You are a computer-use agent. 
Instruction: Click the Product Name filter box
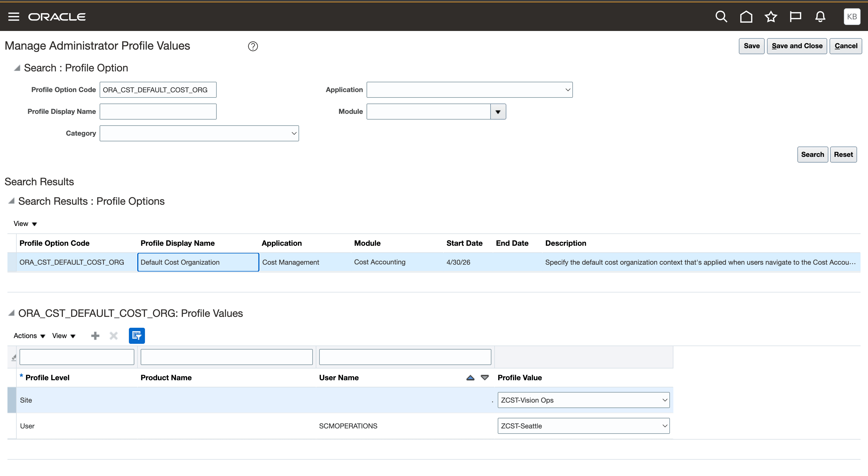pos(226,357)
